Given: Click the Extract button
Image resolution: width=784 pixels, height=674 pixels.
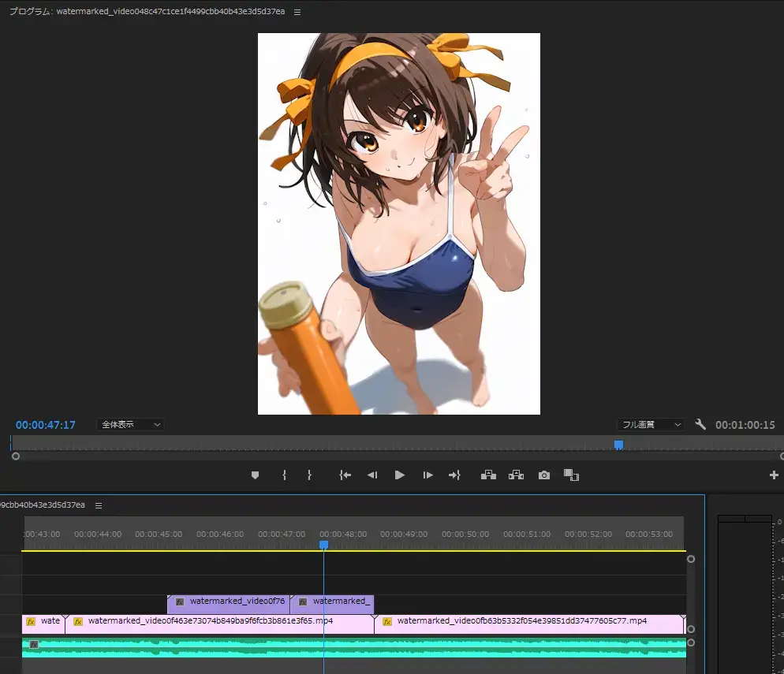Looking at the screenshot, I should click(x=516, y=475).
